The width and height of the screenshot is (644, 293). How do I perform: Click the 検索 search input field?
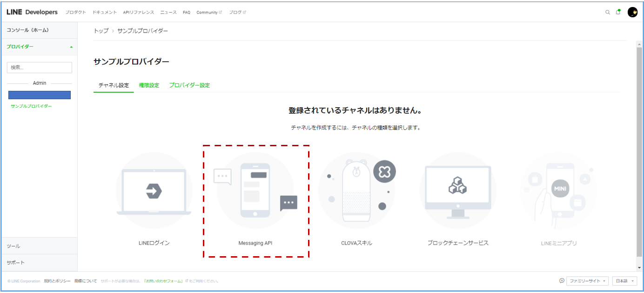39,67
